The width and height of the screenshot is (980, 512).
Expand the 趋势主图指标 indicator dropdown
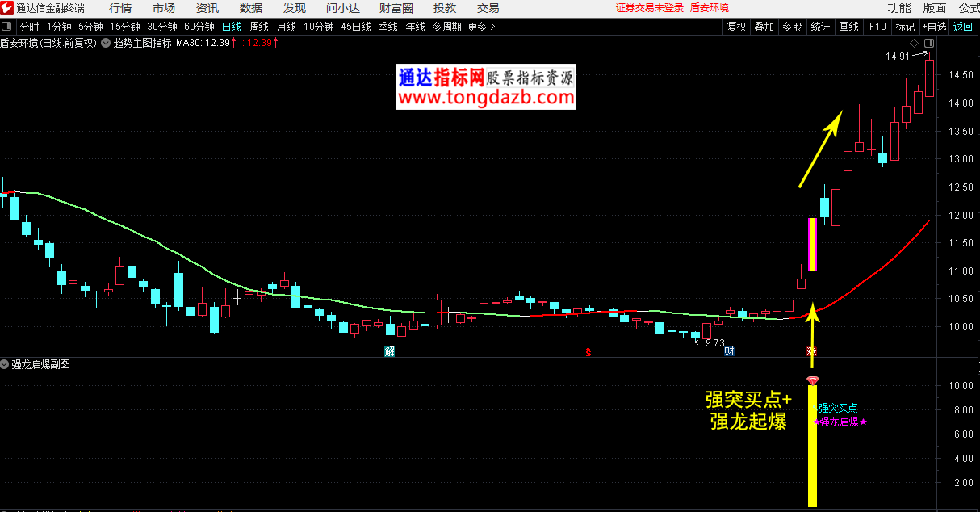point(106,43)
